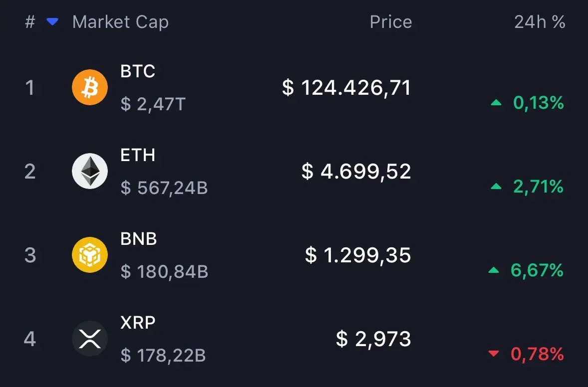
Task: Click the BNB yellow cube icon
Action: pyautogui.click(x=90, y=255)
